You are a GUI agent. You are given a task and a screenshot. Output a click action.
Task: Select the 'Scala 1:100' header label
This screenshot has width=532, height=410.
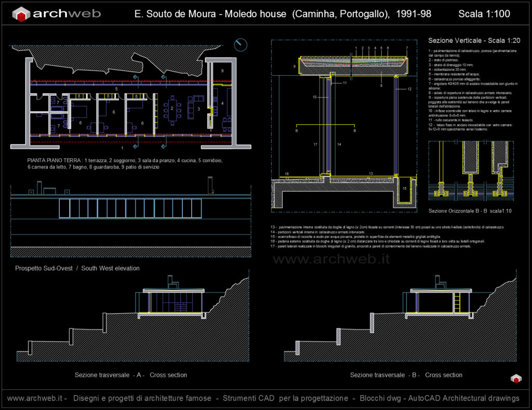point(484,14)
